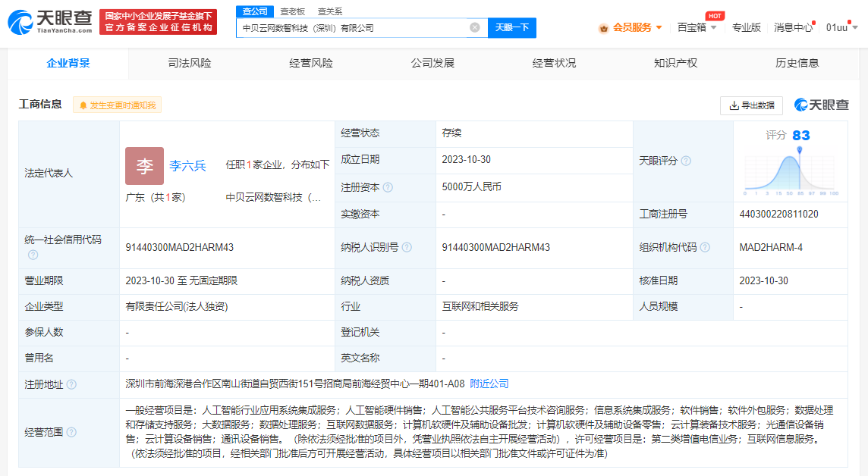Expand the 百宝箱 dropdown
This screenshot has height=476, width=868.
point(696,27)
